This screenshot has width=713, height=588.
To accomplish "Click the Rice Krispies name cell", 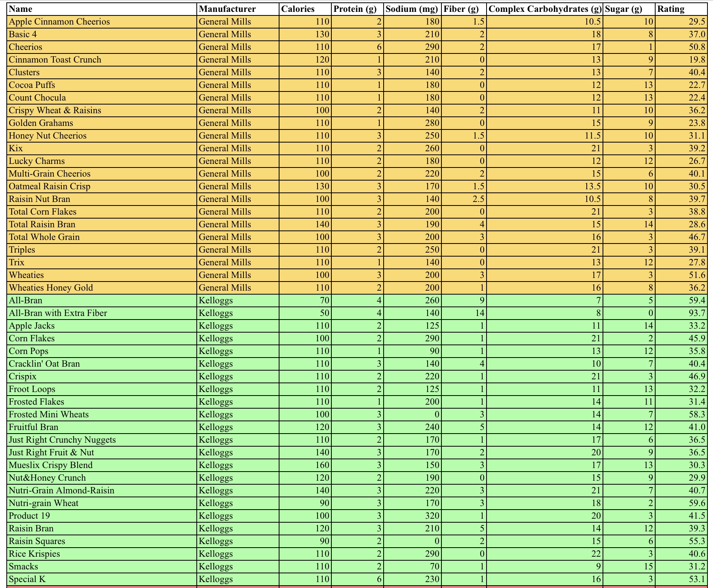I will pyautogui.click(x=102, y=554).
